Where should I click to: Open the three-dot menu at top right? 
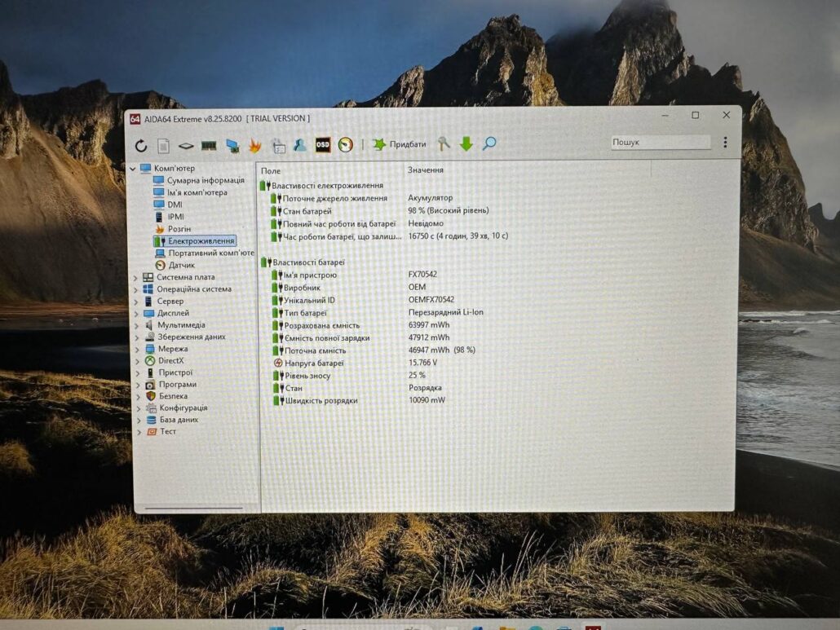[725, 143]
